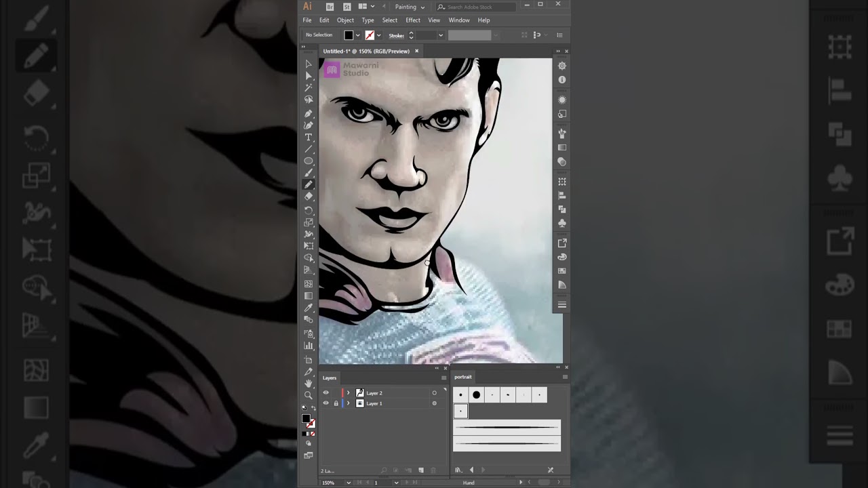Screen dimensions: 868x488
Task: Open the Effect menu
Action: click(x=413, y=20)
